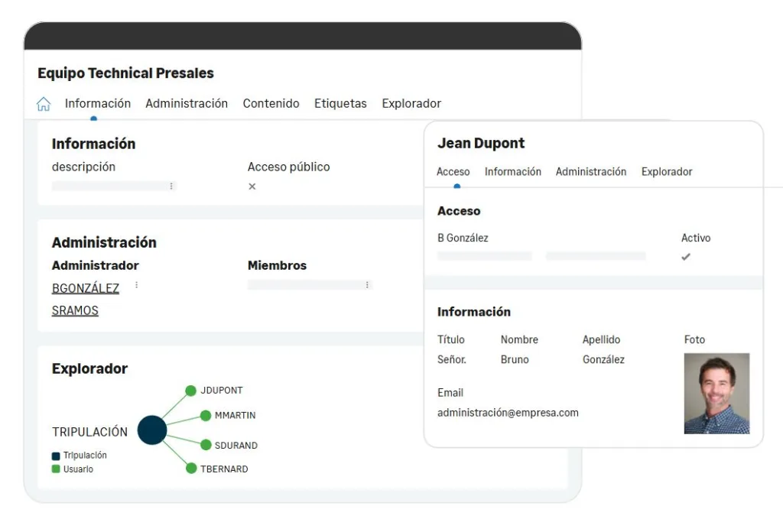
Task: Select the TBERNARD node
Action: pos(191,468)
